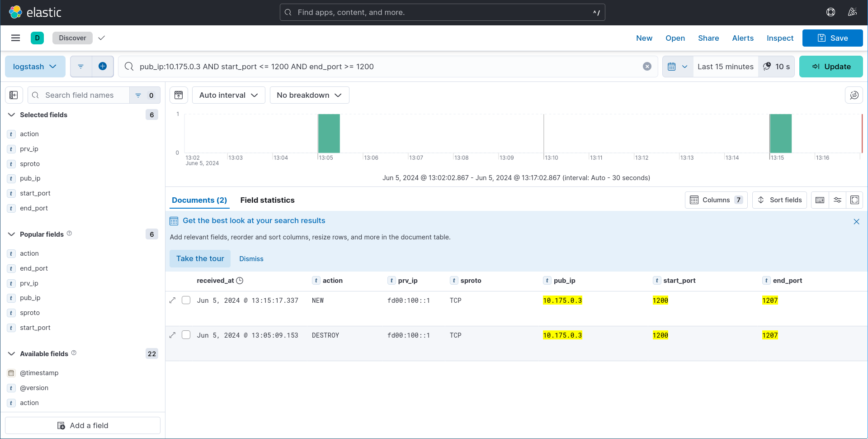Click the Elastic logo
Screen dimensions: 868x439
[x=35, y=12]
